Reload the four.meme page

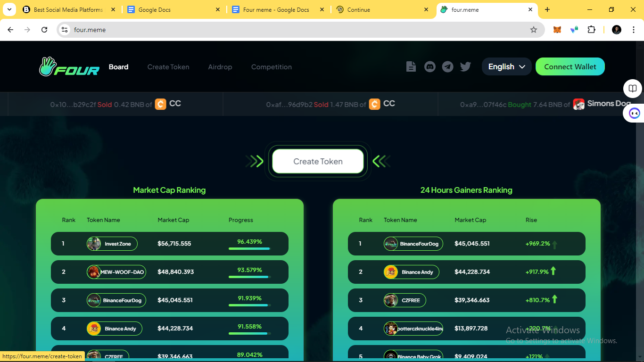pos(44,30)
